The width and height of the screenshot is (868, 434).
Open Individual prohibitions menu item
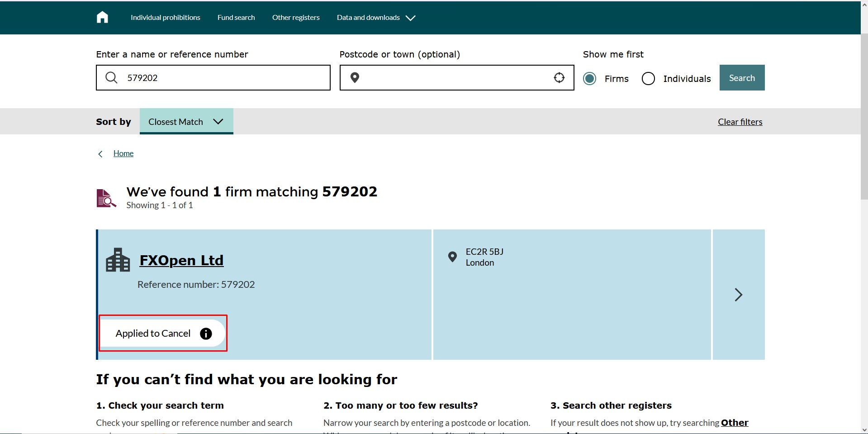pos(166,18)
